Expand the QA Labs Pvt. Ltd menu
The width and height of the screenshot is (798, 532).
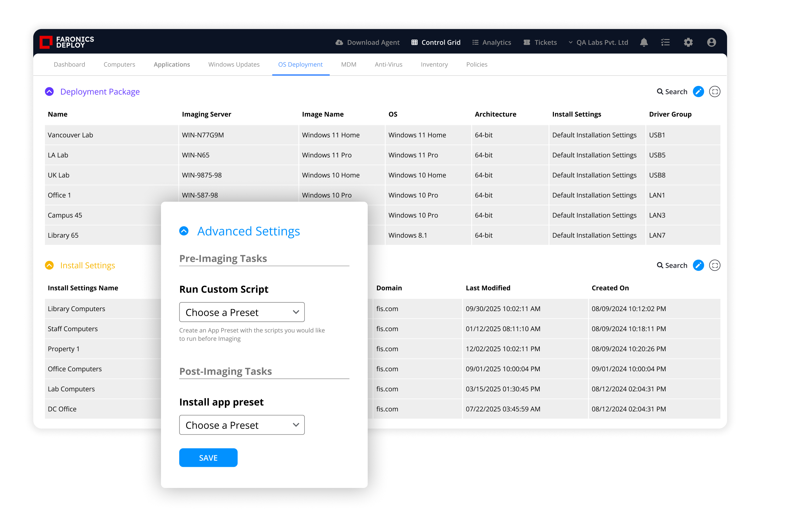point(598,42)
